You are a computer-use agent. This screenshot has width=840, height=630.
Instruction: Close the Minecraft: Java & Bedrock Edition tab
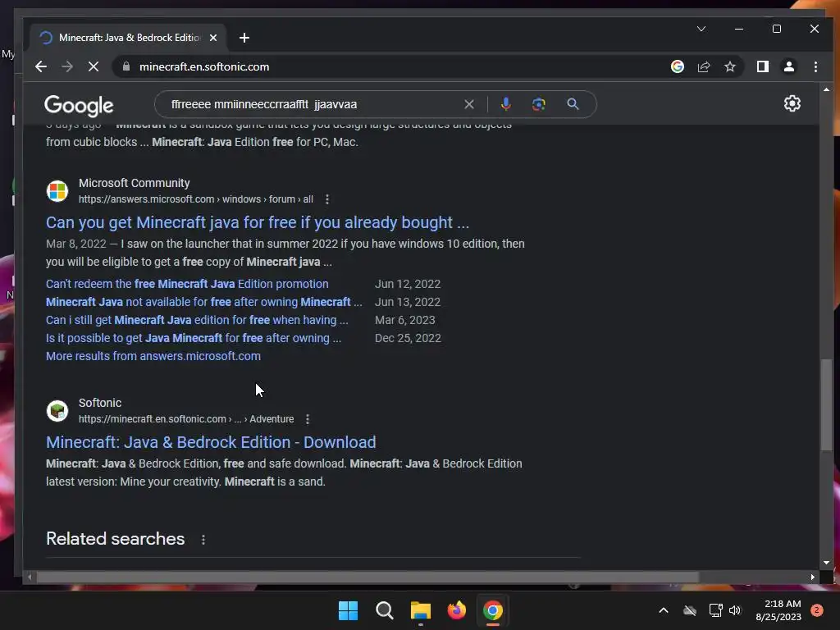coord(213,38)
